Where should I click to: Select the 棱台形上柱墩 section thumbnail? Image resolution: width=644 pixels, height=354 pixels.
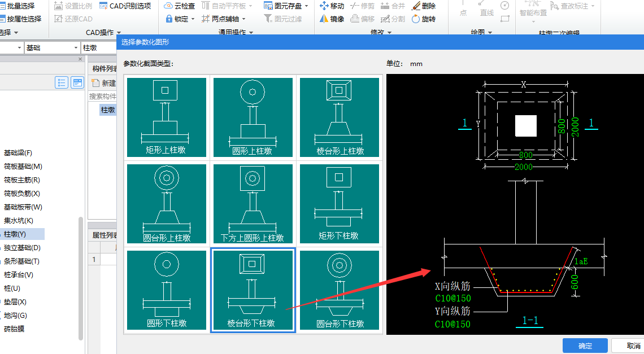(x=340, y=117)
